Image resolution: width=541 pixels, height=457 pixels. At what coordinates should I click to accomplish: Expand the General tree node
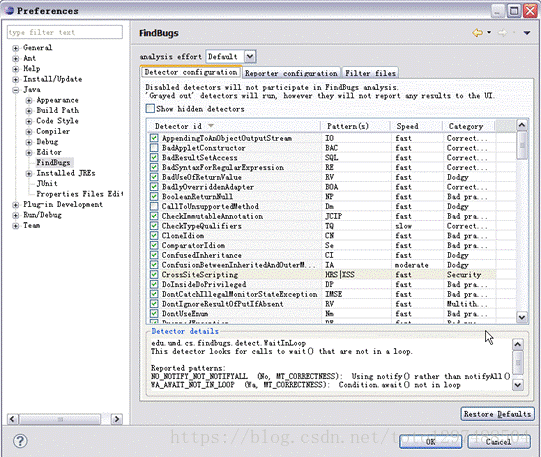click(16, 48)
